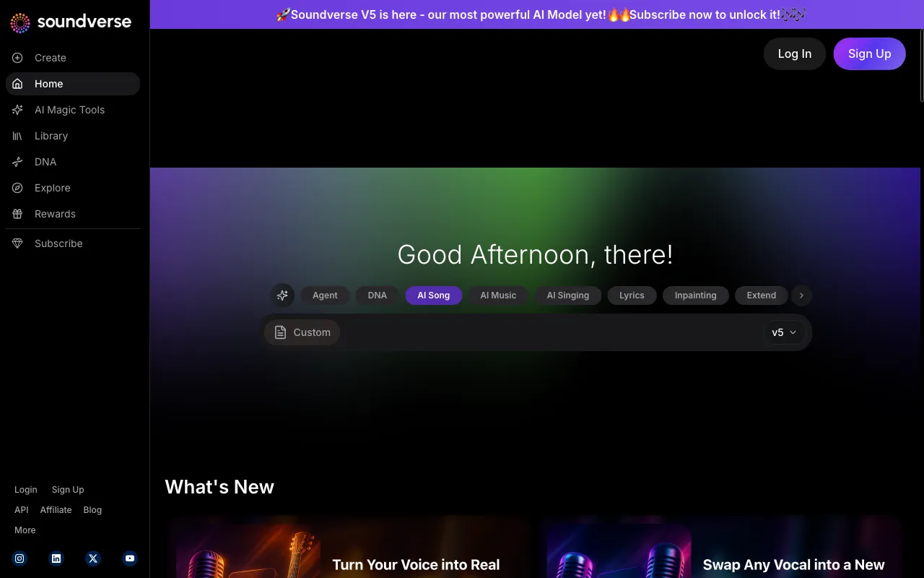Open the Swap Any Vocal into a New card

point(722,548)
